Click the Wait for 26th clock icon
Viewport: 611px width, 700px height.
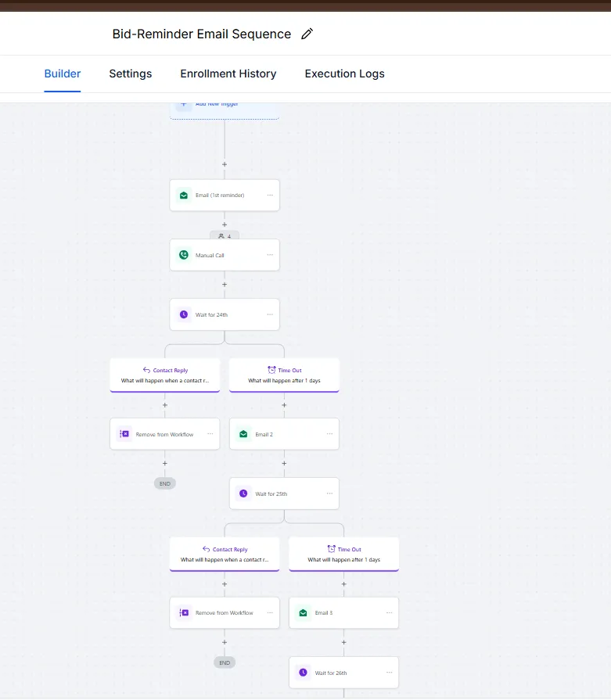tap(303, 673)
